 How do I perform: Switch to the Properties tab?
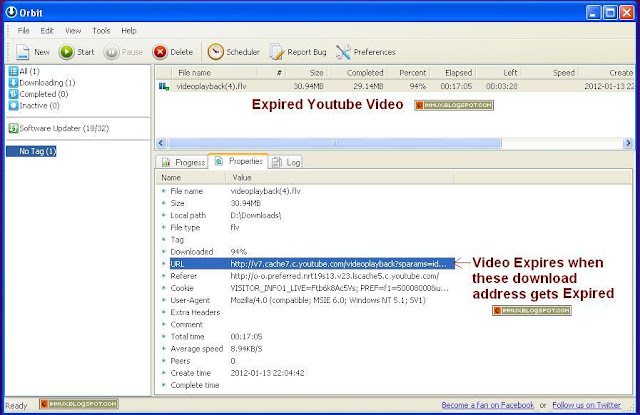(238, 161)
